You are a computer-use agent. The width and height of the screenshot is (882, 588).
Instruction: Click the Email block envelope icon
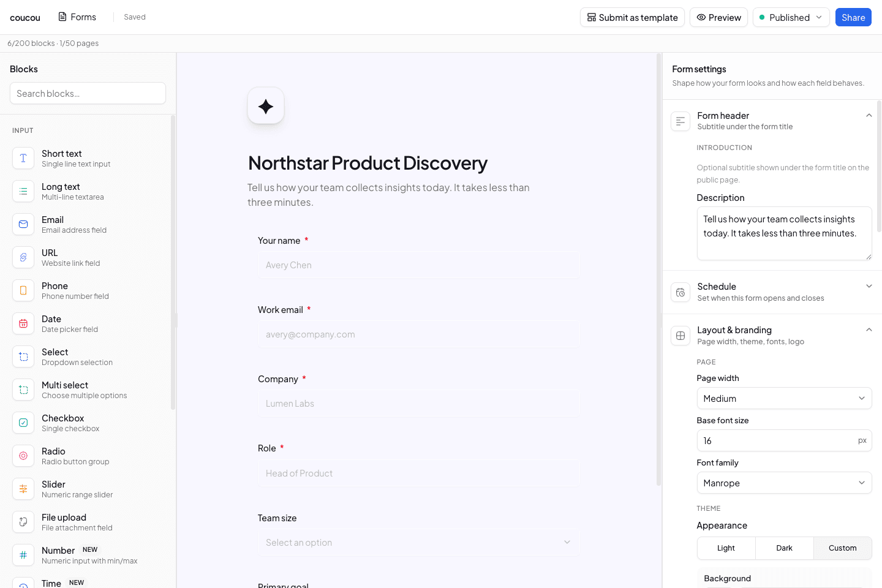click(x=23, y=224)
